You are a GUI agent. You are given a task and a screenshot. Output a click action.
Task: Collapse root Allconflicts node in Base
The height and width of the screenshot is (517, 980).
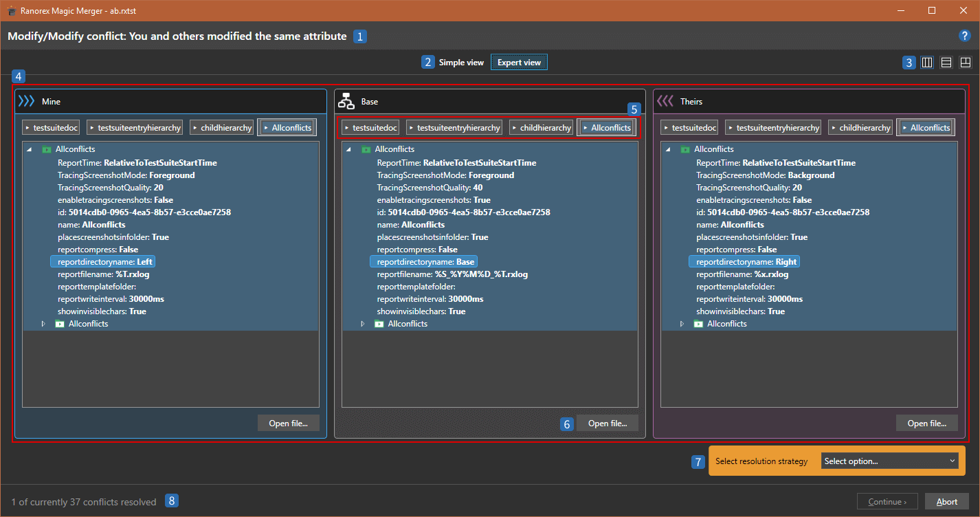click(348, 149)
